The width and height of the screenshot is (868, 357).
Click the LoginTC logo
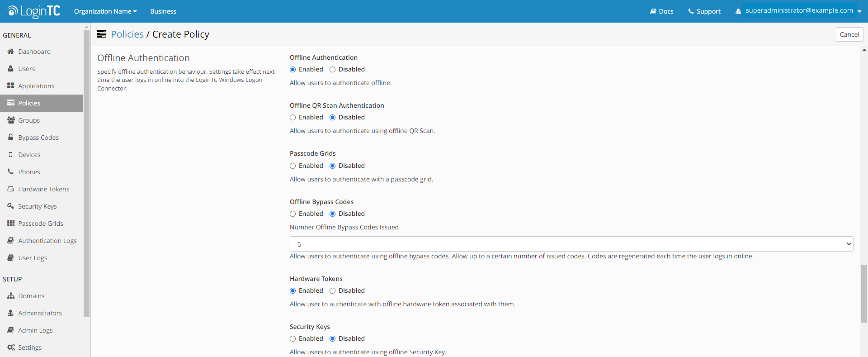[34, 11]
